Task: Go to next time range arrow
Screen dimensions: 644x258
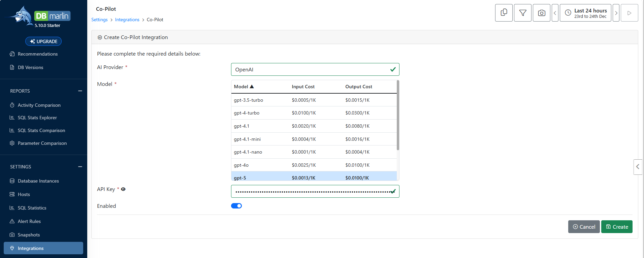Action: coord(616,13)
